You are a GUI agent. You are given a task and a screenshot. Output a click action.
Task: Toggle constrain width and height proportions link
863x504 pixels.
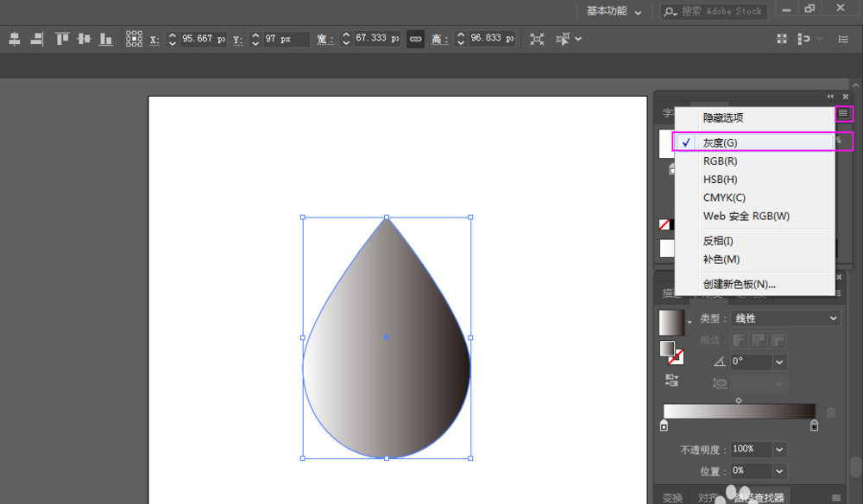pos(415,39)
